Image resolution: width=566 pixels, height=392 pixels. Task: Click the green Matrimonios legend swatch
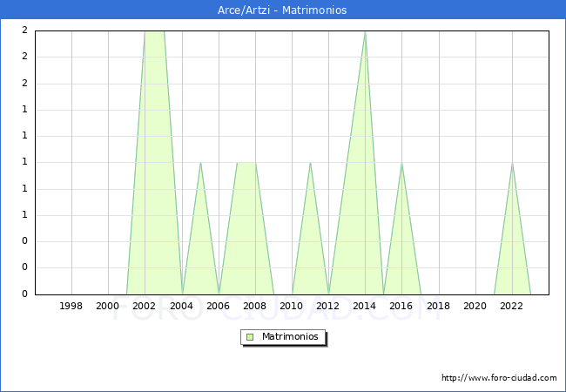pos(250,337)
